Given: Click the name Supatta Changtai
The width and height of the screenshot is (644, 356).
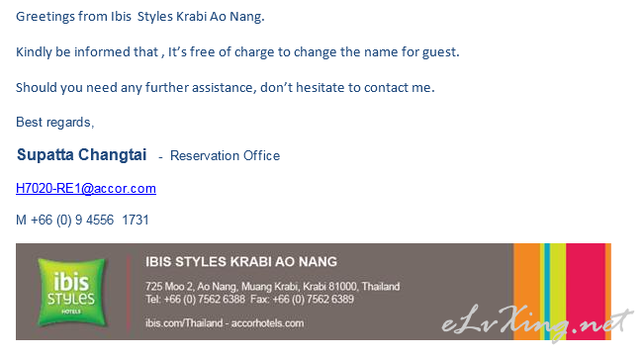Looking at the screenshot, I should pos(81,155).
